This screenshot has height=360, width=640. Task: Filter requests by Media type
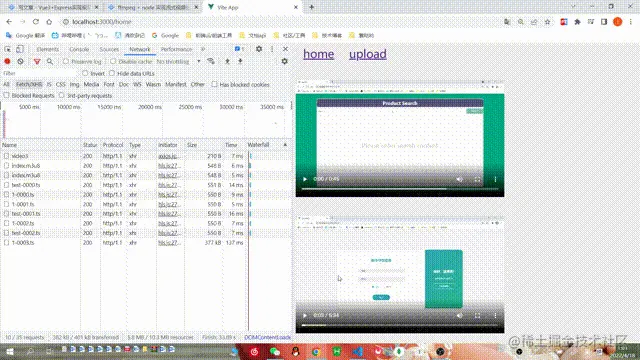91,84
